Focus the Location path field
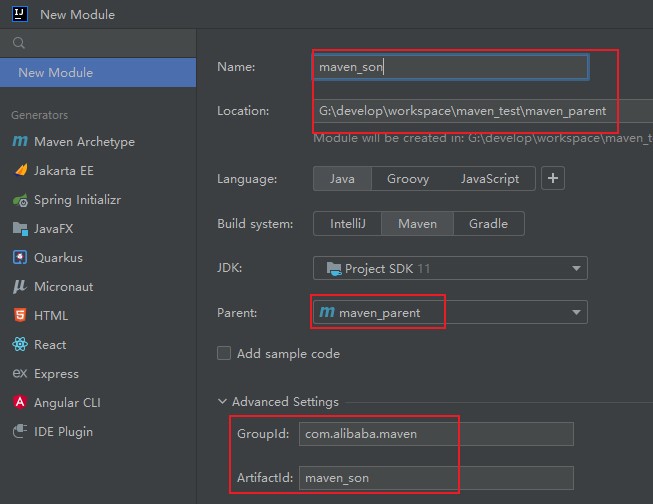The width and height of the screenshot is (653, 504). pyautogui.click(x=483, y=111)
